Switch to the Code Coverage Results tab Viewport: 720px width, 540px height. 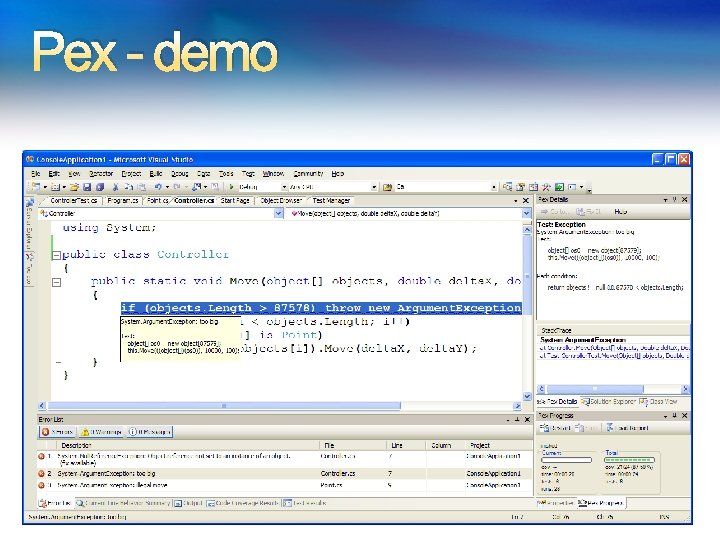point(242,503)
